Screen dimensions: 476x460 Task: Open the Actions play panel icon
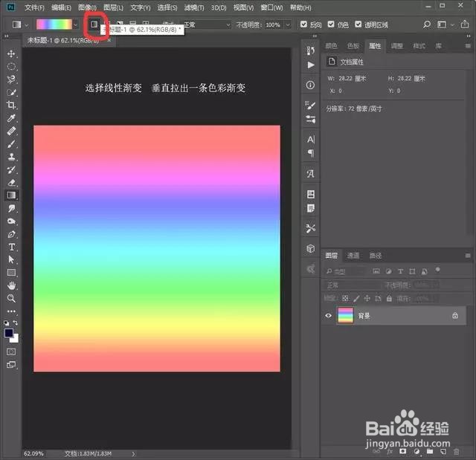coord(311,65)
